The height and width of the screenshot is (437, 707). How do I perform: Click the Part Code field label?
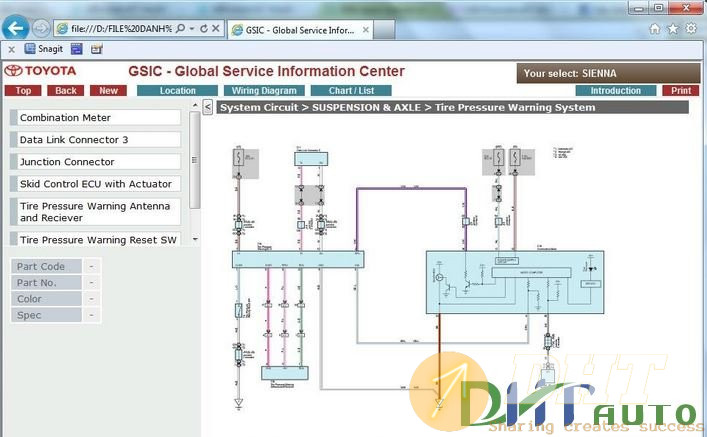[46, 267]
